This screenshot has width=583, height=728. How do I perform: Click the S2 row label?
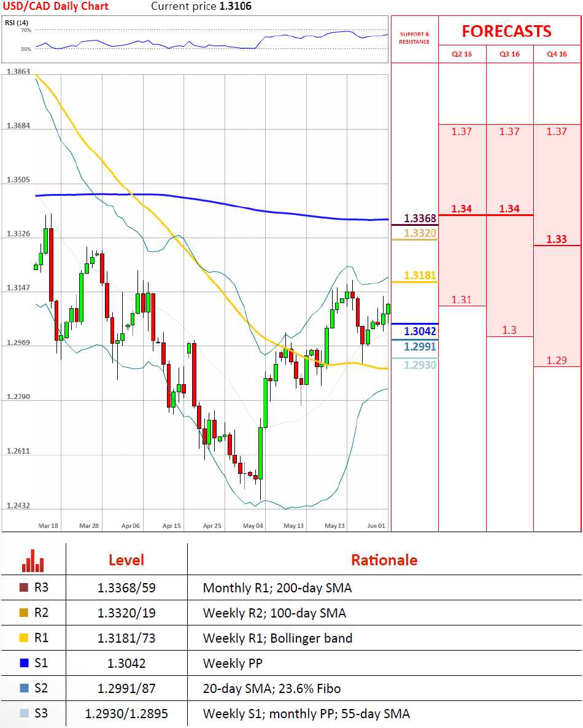coord(41,687)
